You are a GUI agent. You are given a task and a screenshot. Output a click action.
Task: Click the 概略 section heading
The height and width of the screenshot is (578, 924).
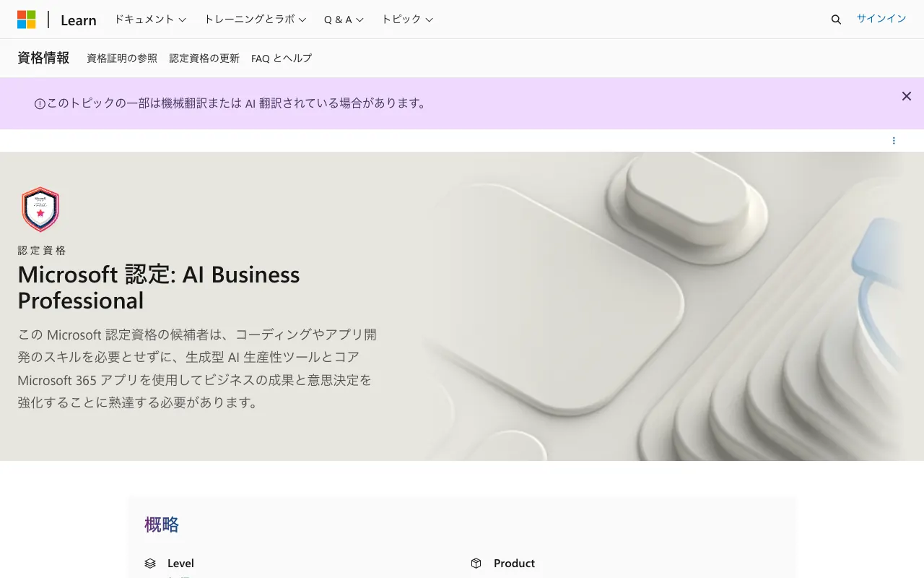pos(162,525)
